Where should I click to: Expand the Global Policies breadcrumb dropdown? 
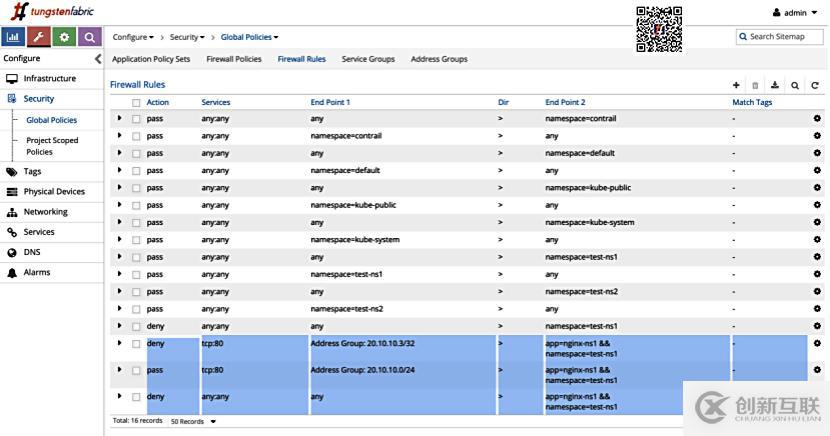249,37
